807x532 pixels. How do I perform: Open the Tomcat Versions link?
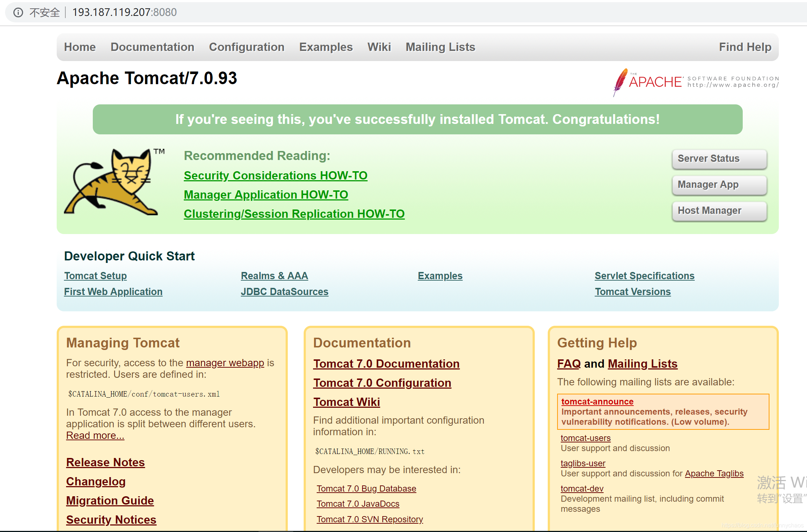coord(633,292)
